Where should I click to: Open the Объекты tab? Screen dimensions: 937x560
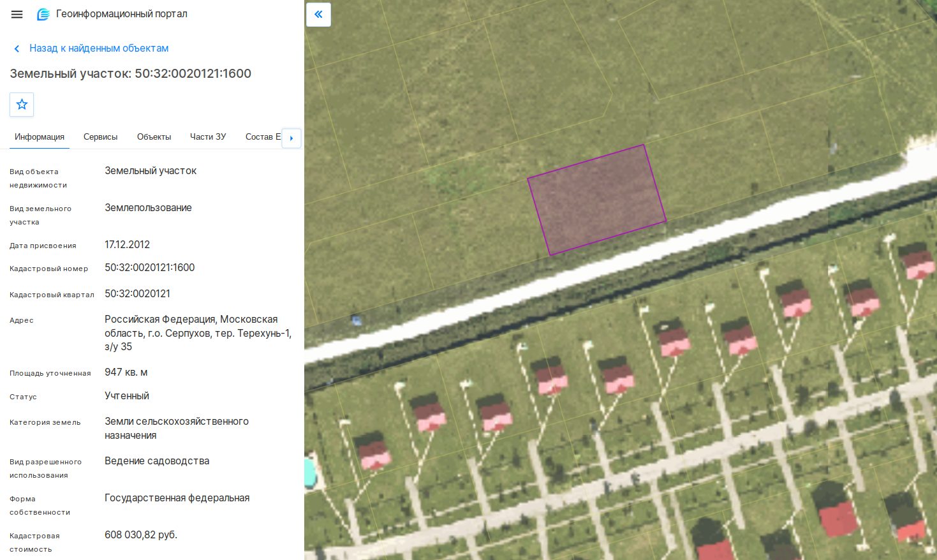[x=154, y=137]
